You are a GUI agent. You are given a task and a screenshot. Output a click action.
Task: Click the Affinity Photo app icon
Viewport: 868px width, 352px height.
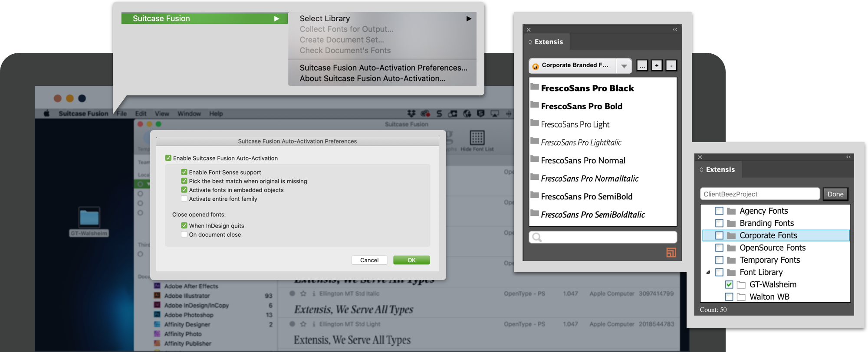tap(157, 334)
